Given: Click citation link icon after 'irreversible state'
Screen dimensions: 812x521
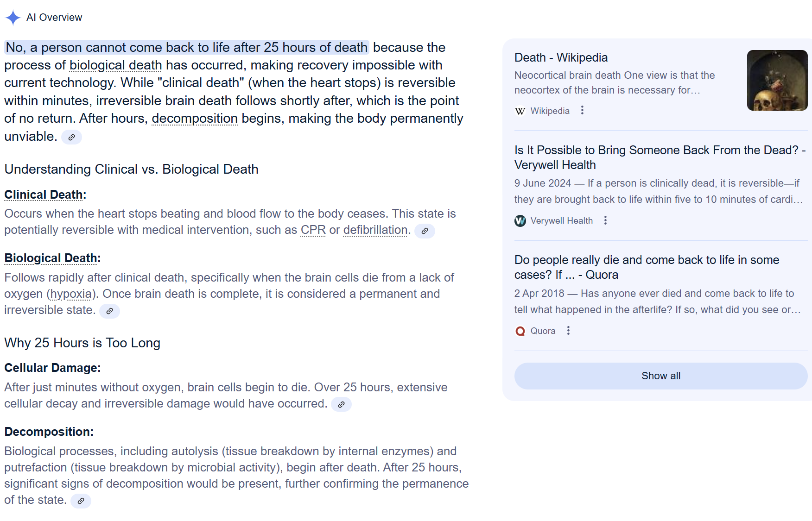Looking at the screenshot, I should click(x=109, y=311).
